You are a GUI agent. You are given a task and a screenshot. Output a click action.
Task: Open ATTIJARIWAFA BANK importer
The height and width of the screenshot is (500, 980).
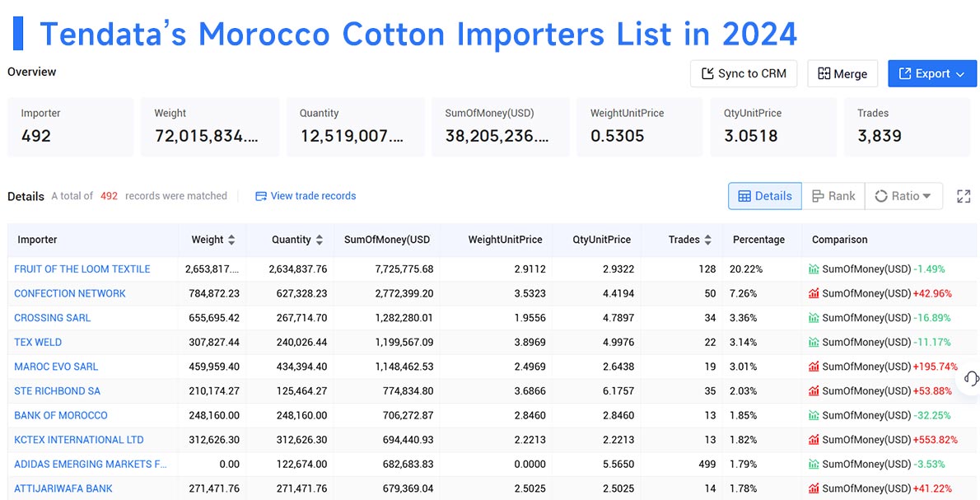point(63,488)
